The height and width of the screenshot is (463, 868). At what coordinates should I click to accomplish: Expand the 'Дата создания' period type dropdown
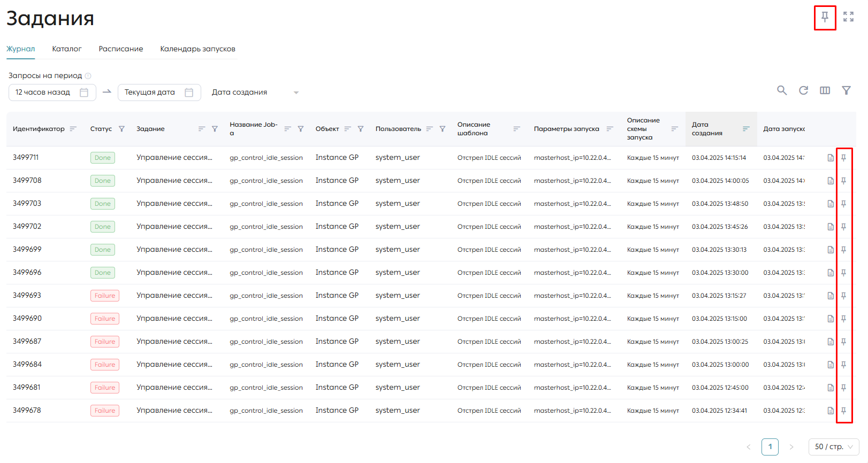tap(255, 92)
